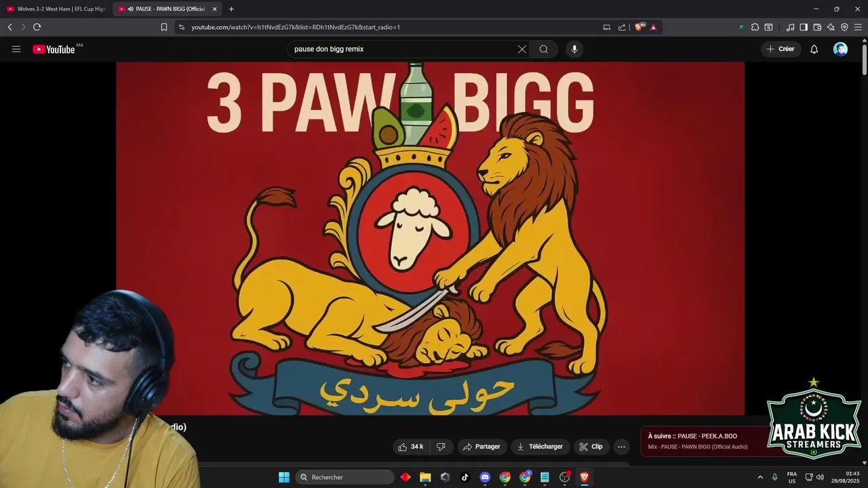Open Leo AI sparkle icon
868x488 pixels.
[831, 27]
